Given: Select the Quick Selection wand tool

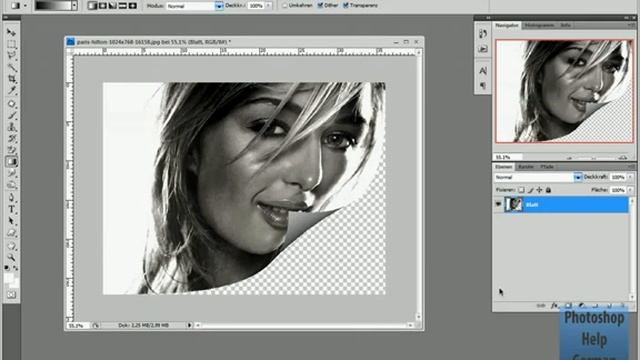Looking at the screenshot, I should 11,67.
